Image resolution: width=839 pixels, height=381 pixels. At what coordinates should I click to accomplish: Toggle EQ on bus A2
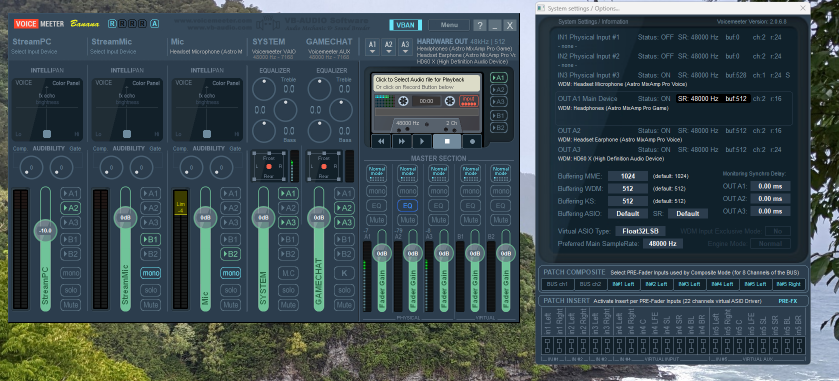coord(408,205)
